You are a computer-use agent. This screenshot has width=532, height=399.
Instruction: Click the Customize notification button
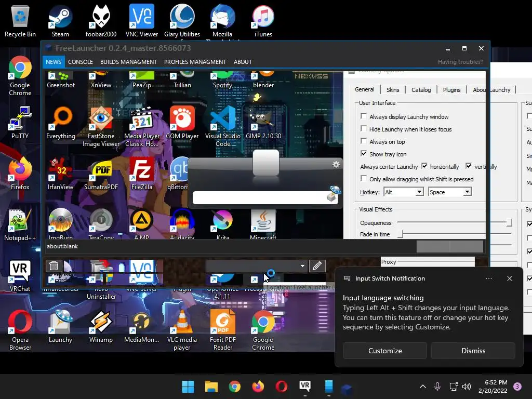[385, 351]
